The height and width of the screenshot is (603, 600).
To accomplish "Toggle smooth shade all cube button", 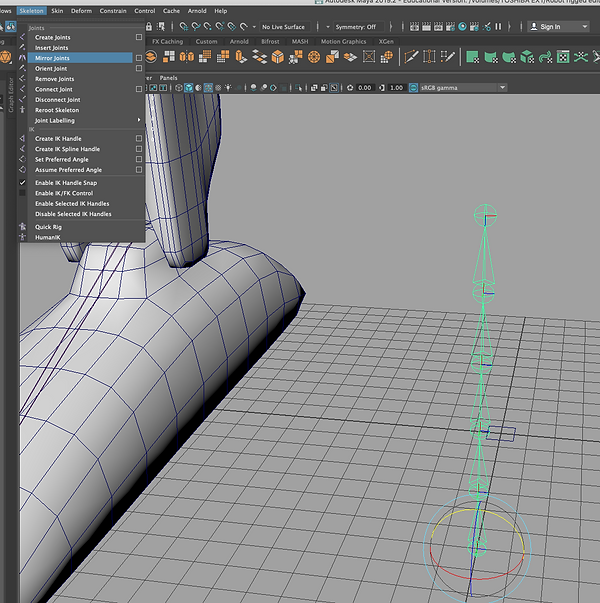I will [x=188, y=88].
